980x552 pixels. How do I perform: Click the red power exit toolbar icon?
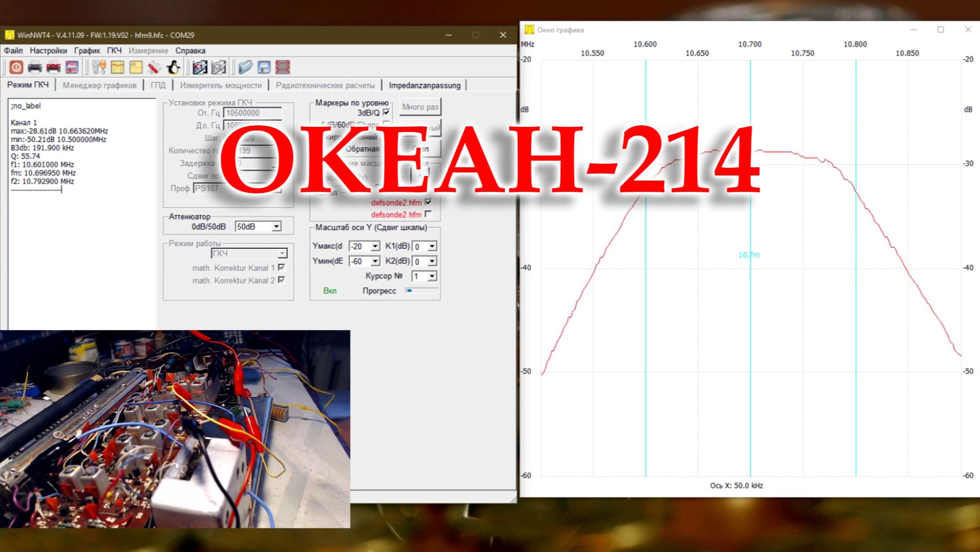16,67
